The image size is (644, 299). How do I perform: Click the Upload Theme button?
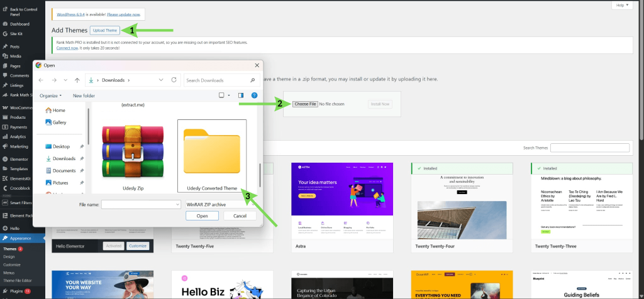tap(105, 30)
